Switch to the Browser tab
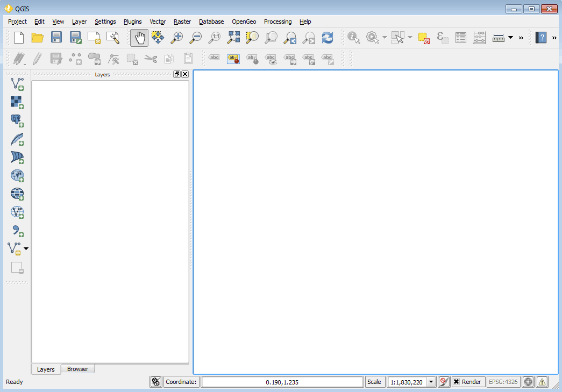The image size is (562, 392). click(77, 369)
